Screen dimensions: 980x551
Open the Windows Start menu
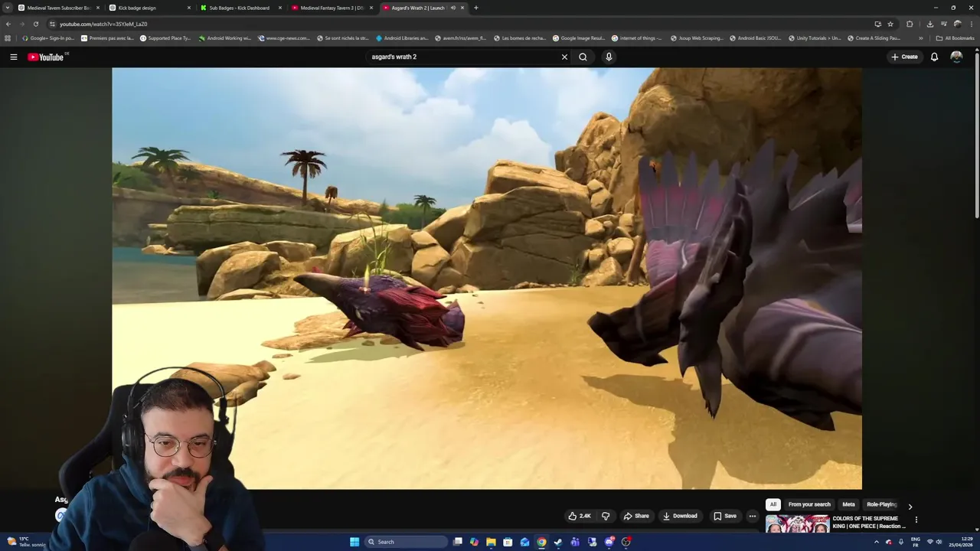pos(354,542)
